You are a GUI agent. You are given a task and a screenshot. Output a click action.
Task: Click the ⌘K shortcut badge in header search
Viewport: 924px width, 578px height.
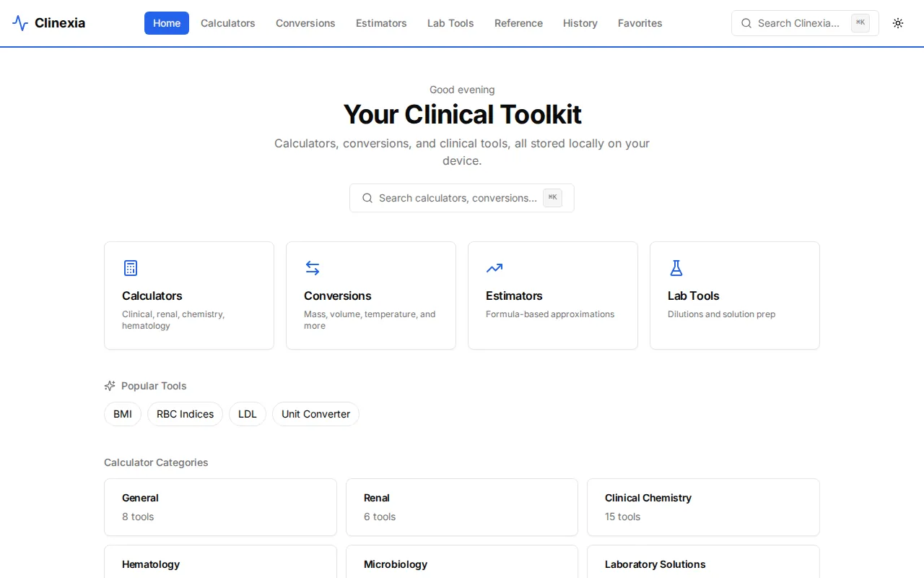(860, 23)
